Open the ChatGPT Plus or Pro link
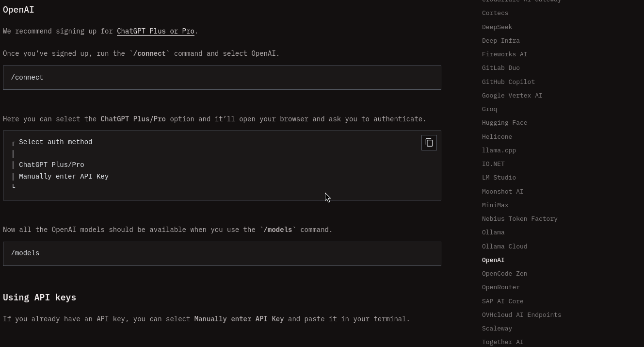This screenshot has height=347, width=644. [x=156, y=31]
